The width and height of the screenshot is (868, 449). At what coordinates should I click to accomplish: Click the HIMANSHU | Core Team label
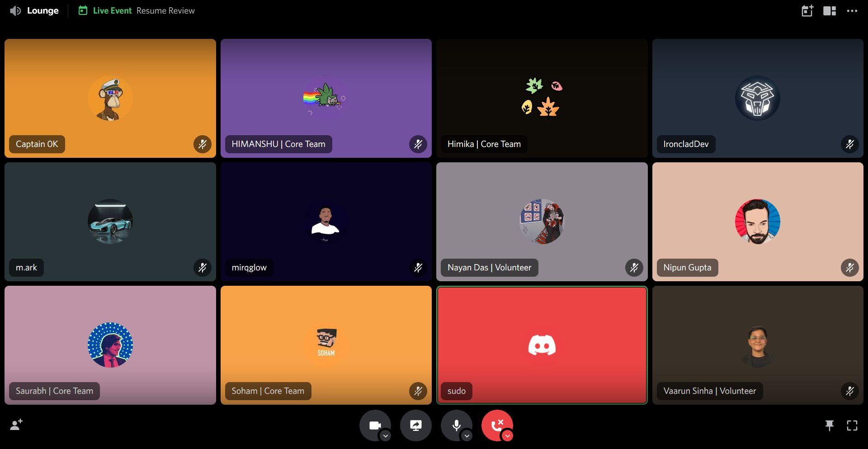[278, 144]
